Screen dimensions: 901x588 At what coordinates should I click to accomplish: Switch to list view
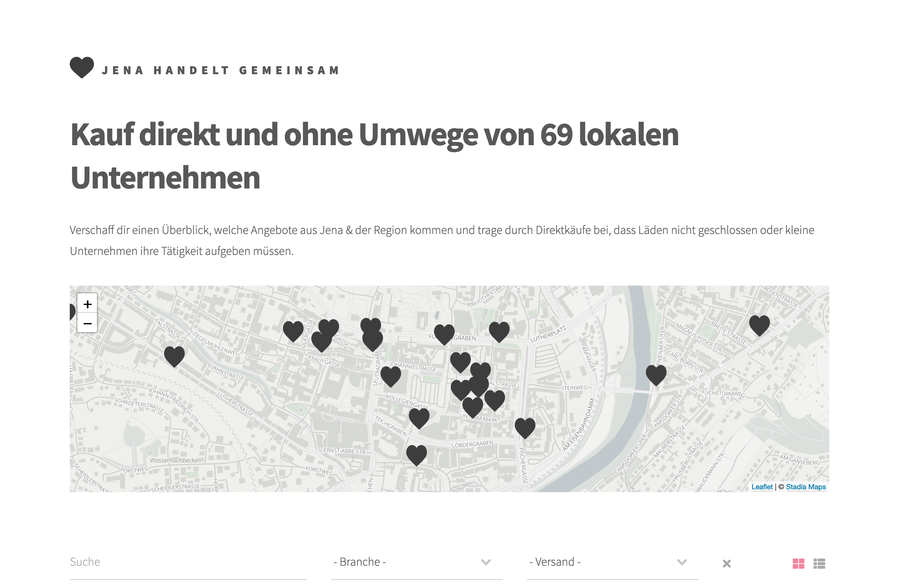point(819,563)
